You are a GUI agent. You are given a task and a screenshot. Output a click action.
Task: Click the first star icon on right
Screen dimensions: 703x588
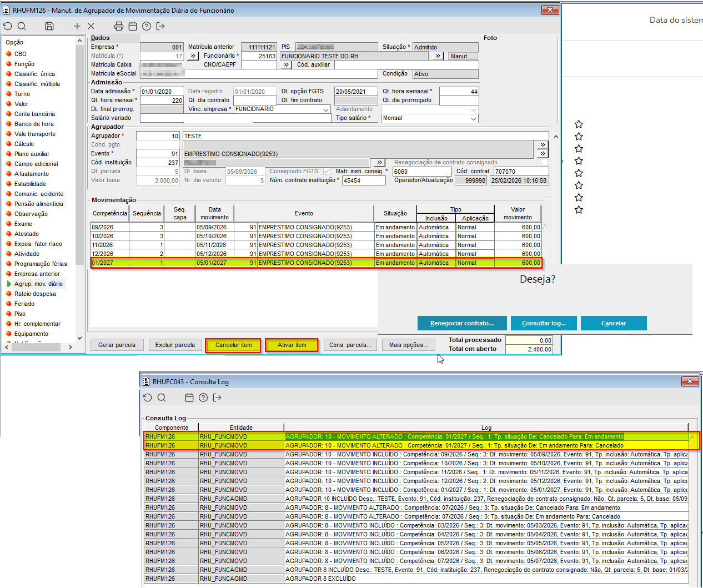(579, 124)
